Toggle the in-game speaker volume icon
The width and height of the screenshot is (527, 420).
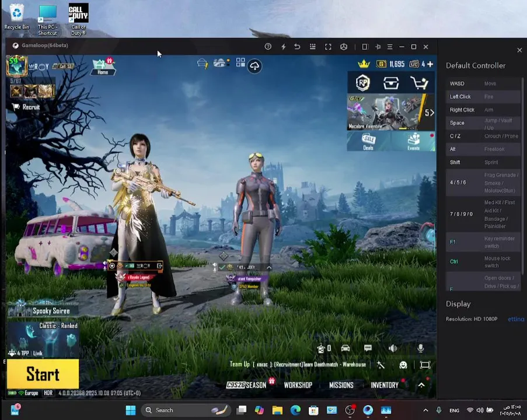[393, 348]
